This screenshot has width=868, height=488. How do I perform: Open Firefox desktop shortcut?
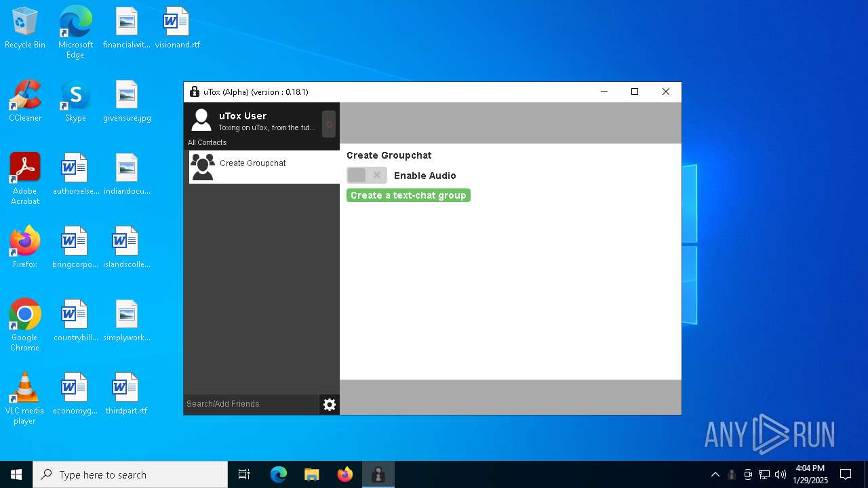pyautogui.click(x=25, y=248)
